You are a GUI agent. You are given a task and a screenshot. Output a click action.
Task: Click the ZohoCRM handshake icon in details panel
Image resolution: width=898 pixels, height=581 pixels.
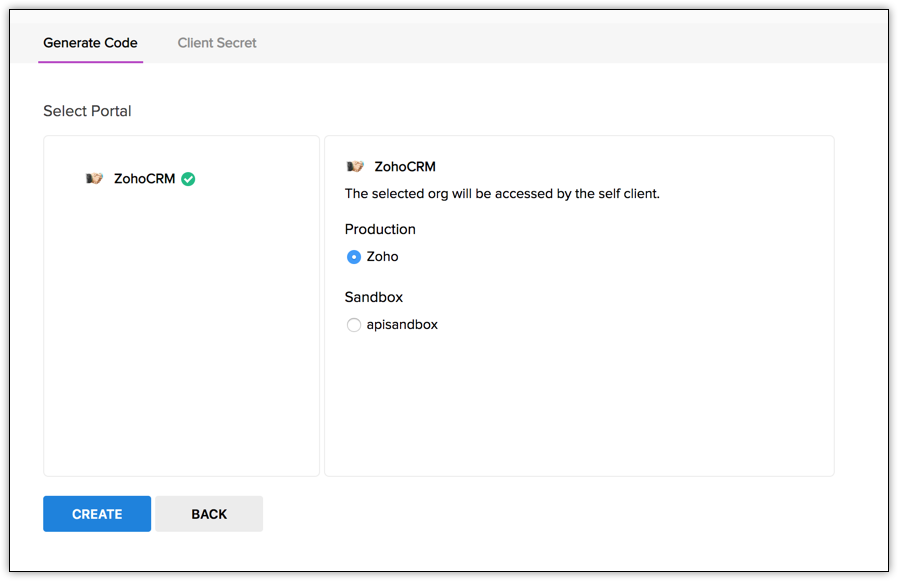[355, 167]
